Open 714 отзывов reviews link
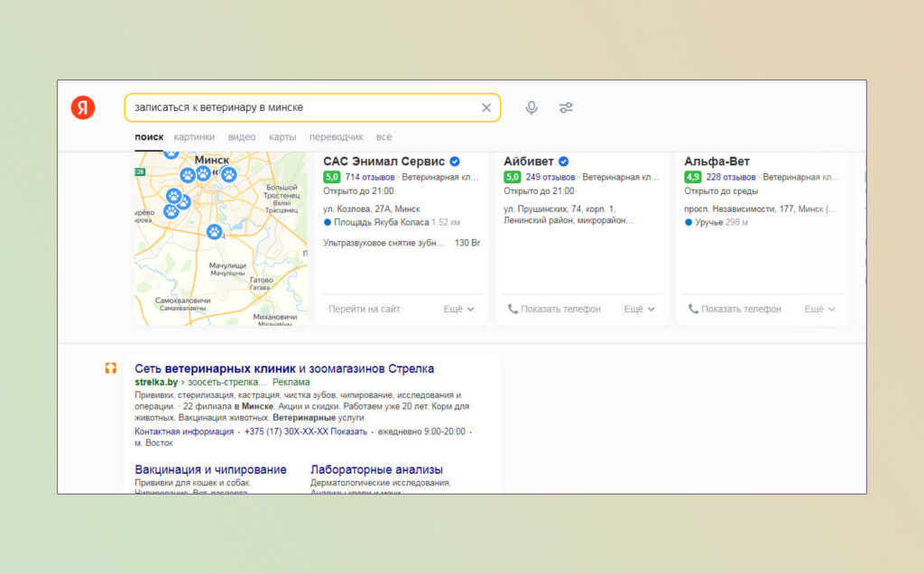The height and width of the screenshot is (574, 924). pos(369,177)
